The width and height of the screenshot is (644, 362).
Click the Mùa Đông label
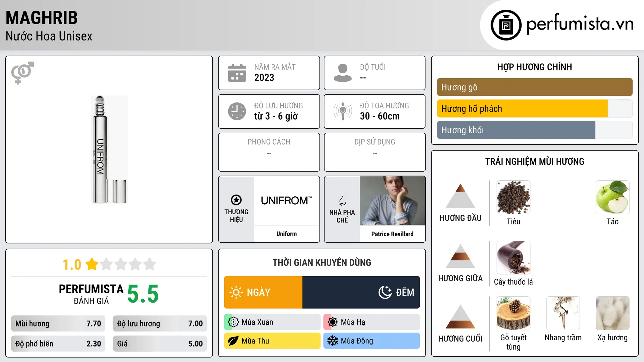[x=357, y=341]
